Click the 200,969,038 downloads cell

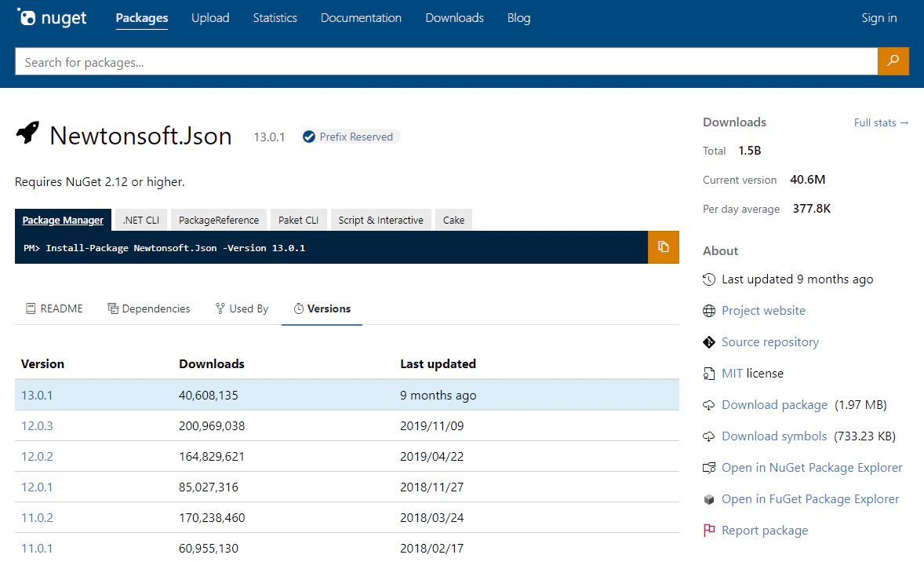(x=212, y=425)
